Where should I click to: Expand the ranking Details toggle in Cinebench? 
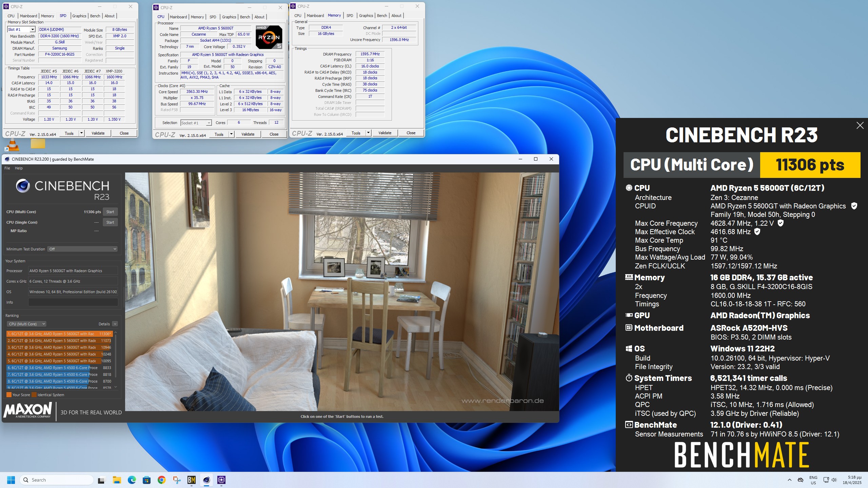tap(115, 324)
